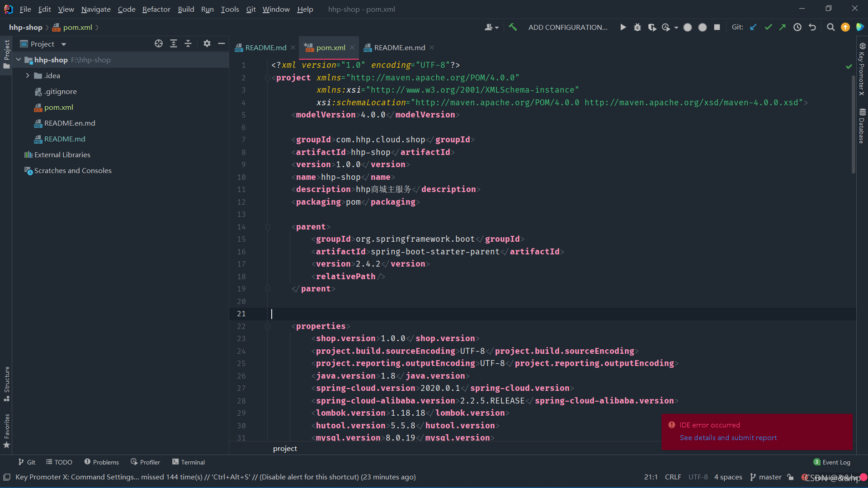Click the Rollback undo icon
The width and height of the screenshot is (868, 488).
point(812,27)
